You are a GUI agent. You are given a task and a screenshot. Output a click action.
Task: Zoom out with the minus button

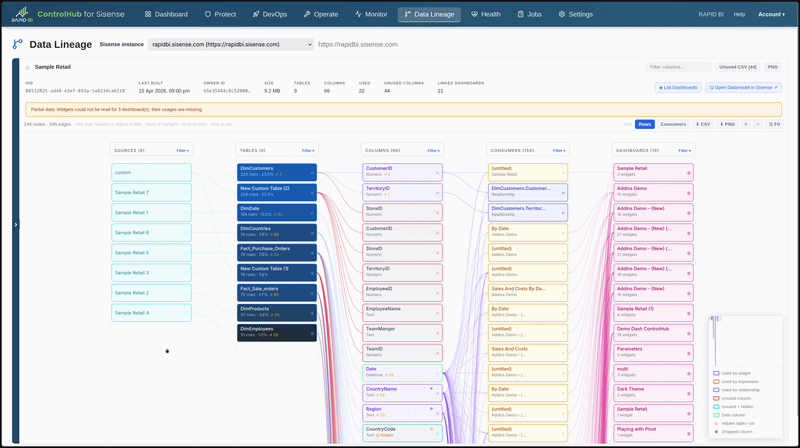(758, 124)
